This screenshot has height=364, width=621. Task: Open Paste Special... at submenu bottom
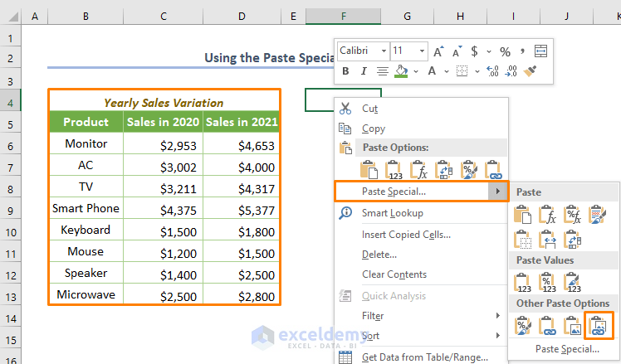tap(567, 349)
